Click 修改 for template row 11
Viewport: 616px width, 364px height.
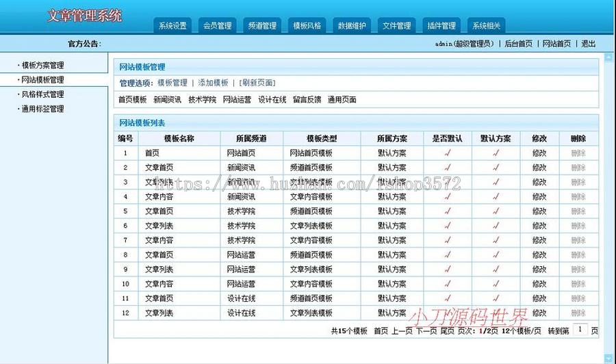(539, 298)
